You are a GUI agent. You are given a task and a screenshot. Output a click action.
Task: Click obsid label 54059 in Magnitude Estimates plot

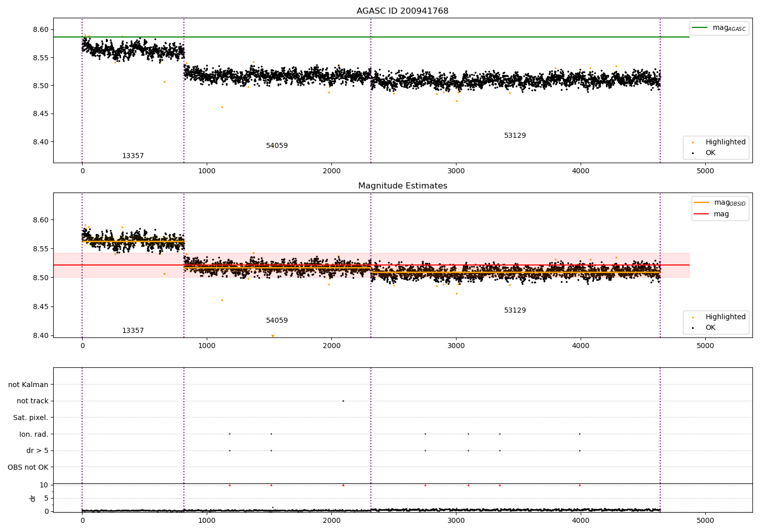click(277, 321)
